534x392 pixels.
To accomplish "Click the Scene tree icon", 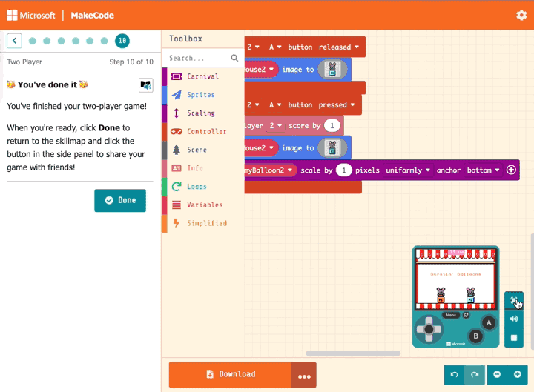I will point(177,150).
